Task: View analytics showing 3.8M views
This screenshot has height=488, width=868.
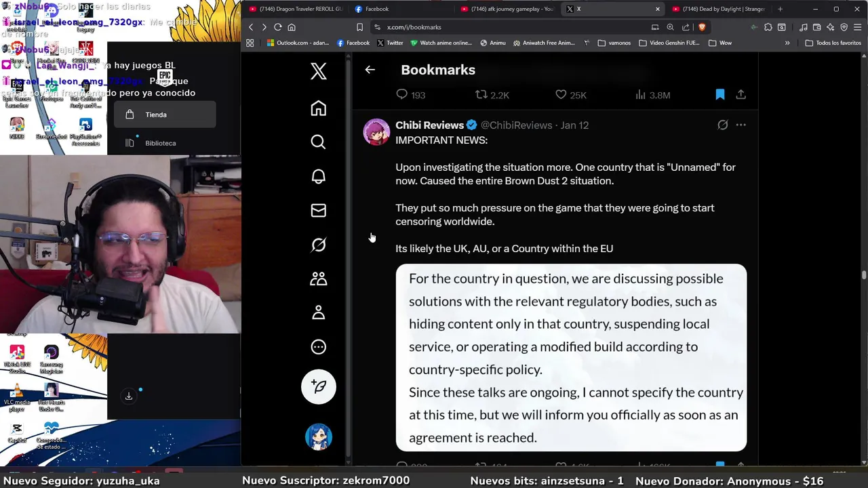Action: [x=652, y=95]
